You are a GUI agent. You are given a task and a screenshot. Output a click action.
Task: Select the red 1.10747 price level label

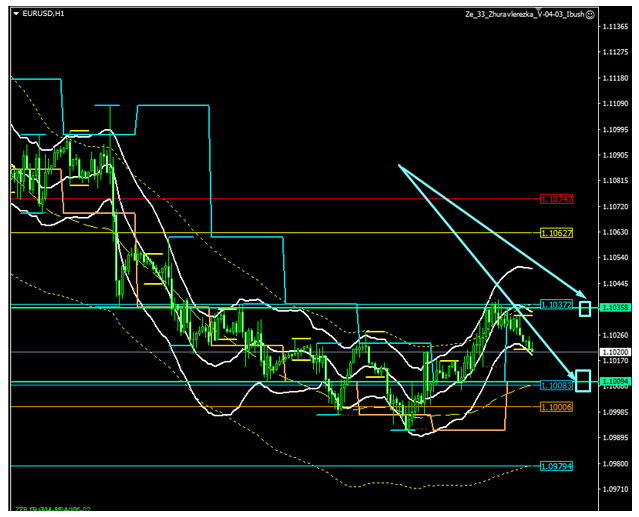(555, 199)
